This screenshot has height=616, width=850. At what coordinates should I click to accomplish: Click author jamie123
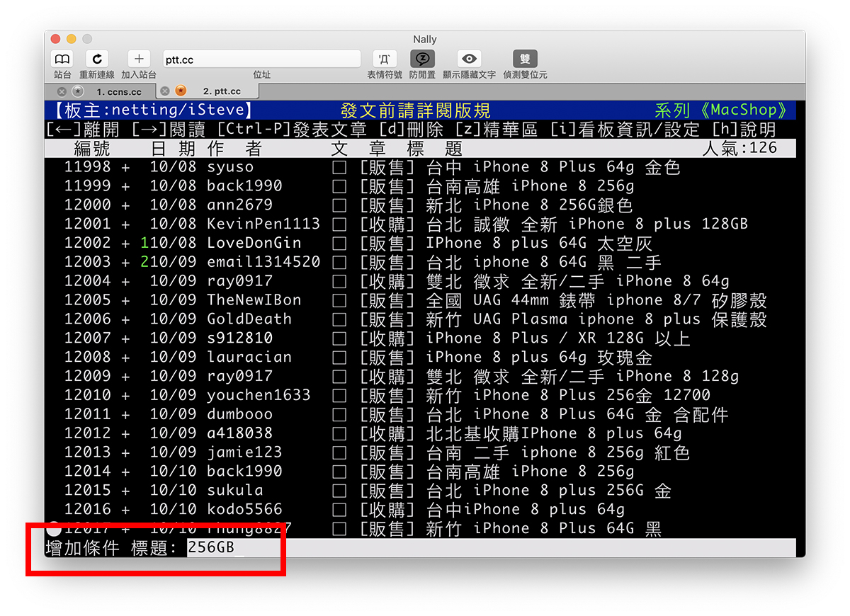tap(244, 453)
